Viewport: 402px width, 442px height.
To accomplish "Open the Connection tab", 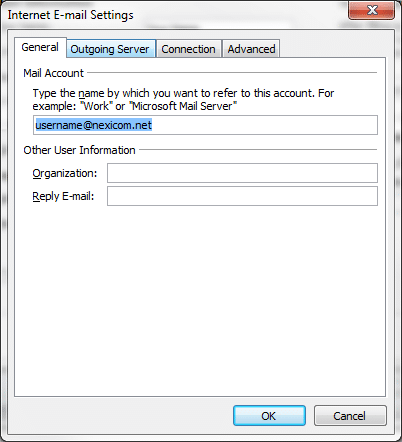I will (189, 49).
